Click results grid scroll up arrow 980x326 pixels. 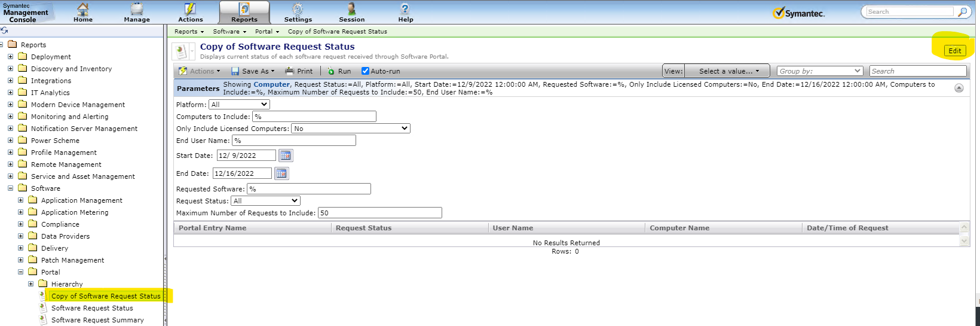[x=964, y=227]
